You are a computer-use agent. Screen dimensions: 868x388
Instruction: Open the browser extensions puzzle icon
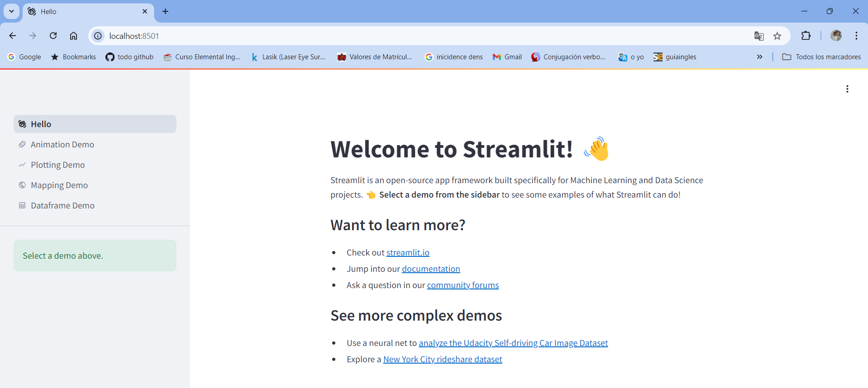pos(806,36)
